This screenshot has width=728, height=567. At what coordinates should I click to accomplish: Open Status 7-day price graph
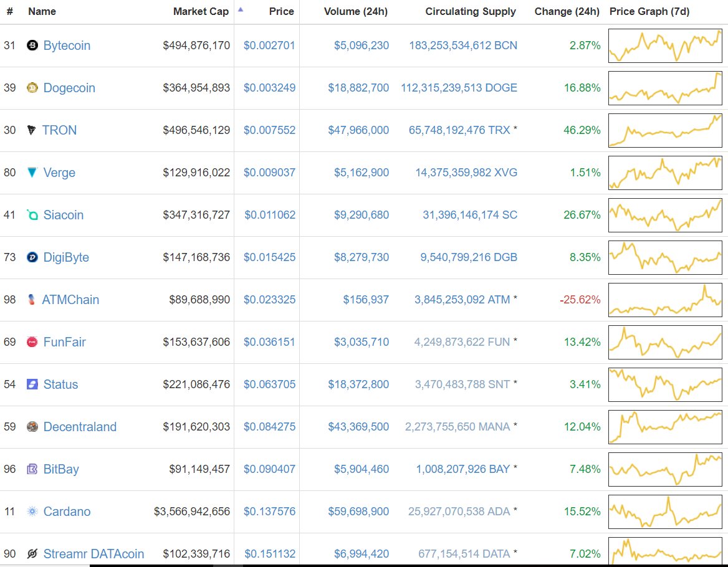click(x=665, y=384)
